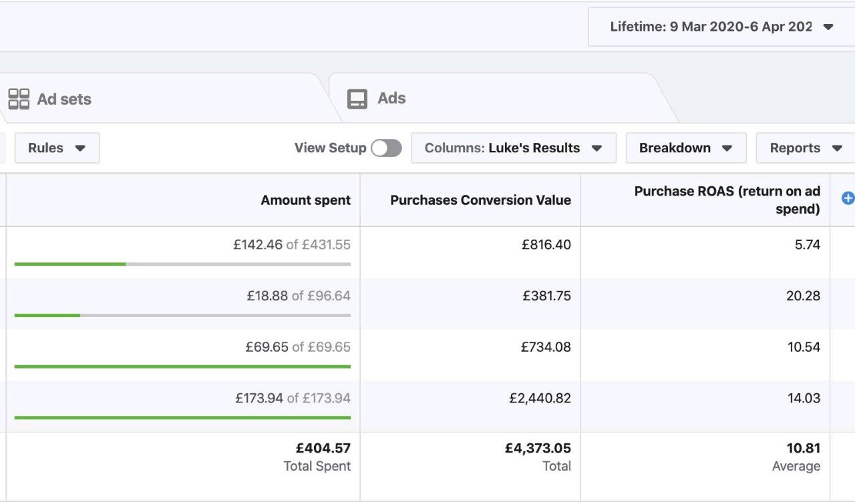Image resolution: width=855 pixels, height=504 pixels.
Task: Click the Purchase ROAS column header
Action: coord(727,200)
